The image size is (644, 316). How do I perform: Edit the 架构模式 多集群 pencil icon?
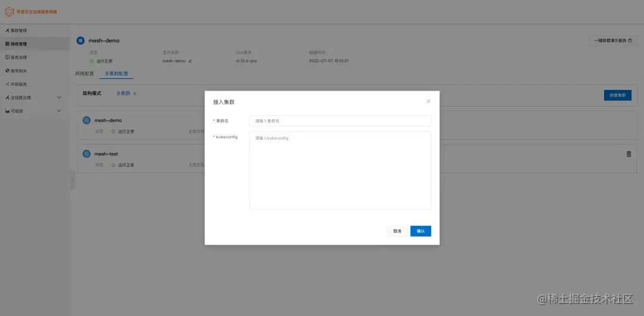point(135,93)
